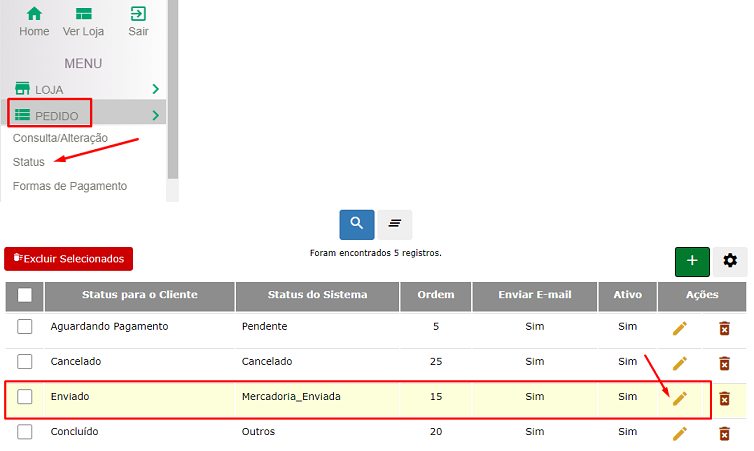754x451 pixels.
Task: Sort by the Ordem column header
Action: click(435, 295)
